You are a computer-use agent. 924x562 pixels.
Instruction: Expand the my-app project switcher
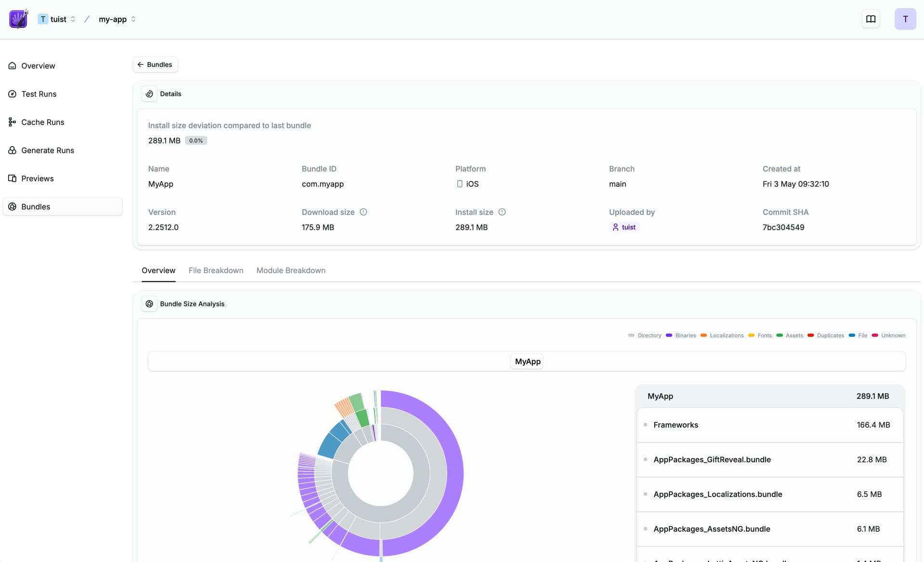tap(133, 19)
